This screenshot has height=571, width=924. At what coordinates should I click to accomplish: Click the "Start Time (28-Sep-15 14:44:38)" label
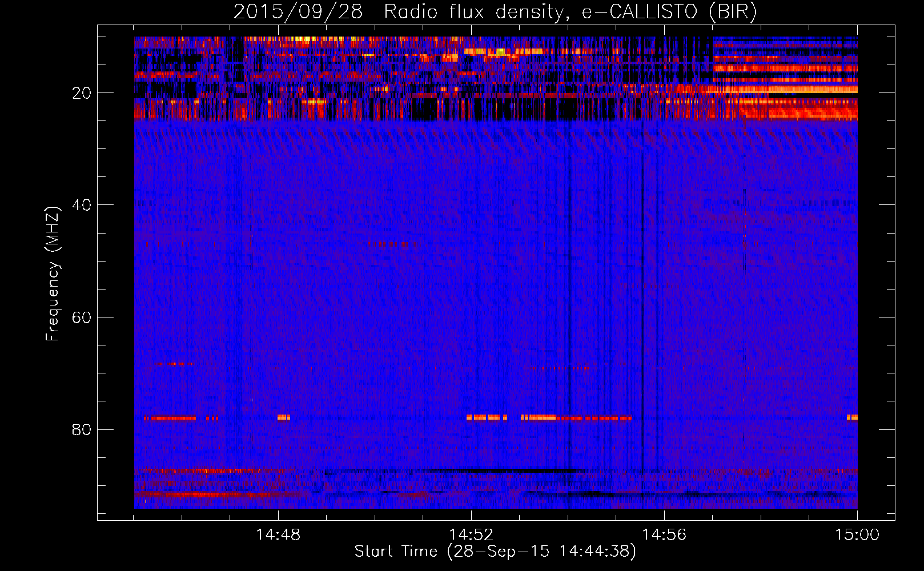(x=495, y=552)
